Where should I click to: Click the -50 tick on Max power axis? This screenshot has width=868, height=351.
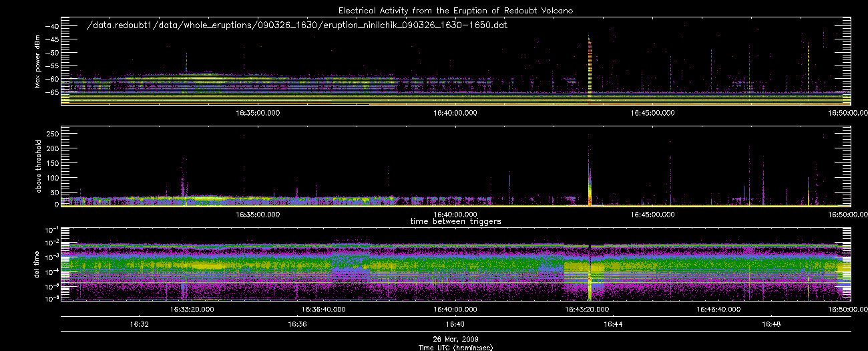tap(53, 52)
